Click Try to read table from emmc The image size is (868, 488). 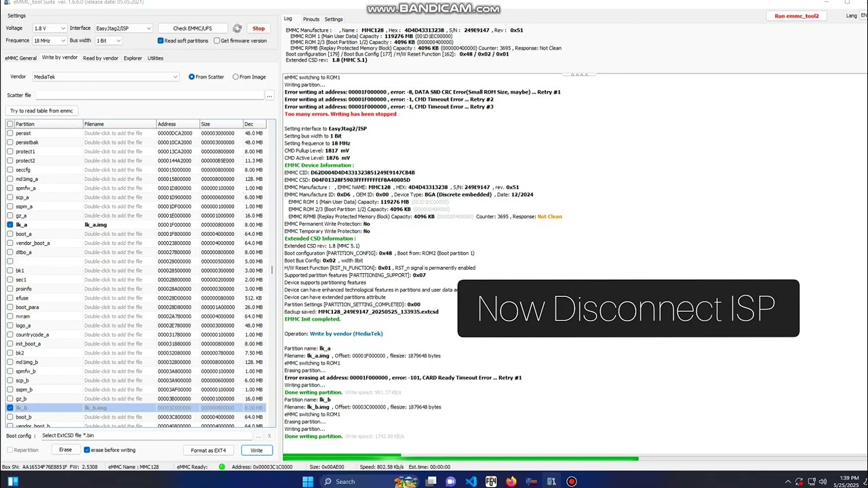[41, 110]
